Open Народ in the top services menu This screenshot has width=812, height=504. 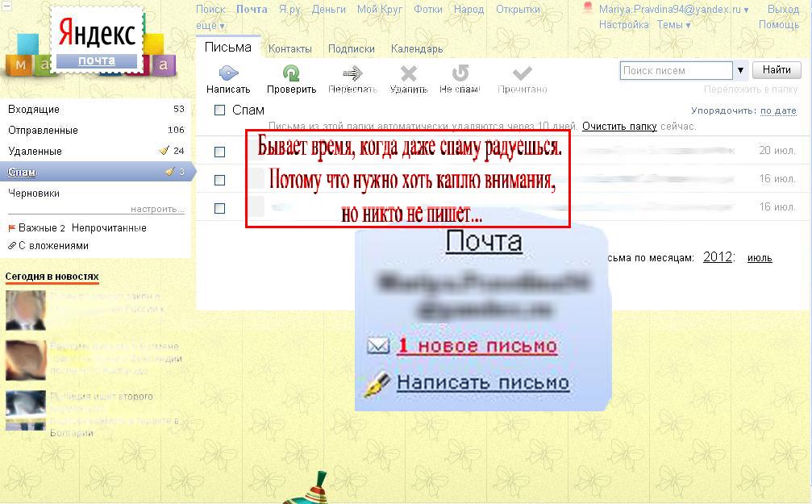tap(468, 10)
